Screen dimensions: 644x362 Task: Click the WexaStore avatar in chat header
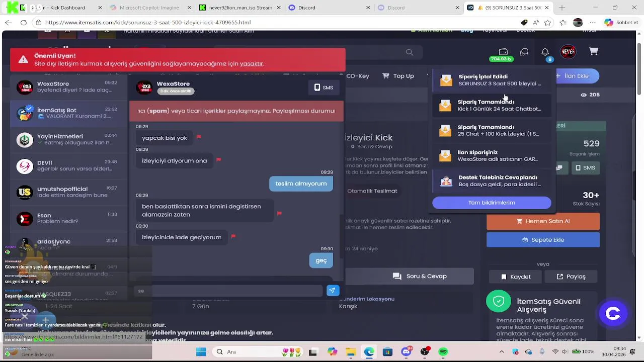(x=144, y=87)
